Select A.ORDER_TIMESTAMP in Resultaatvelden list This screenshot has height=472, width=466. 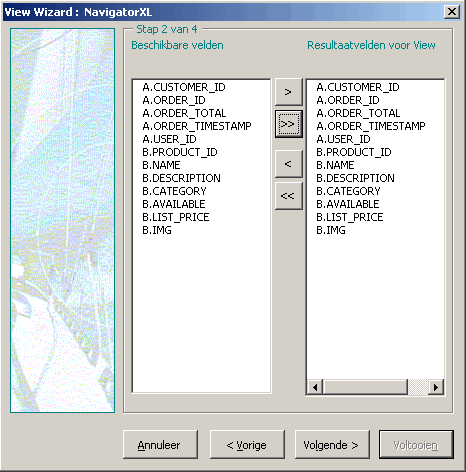click(x=371, y=126)
